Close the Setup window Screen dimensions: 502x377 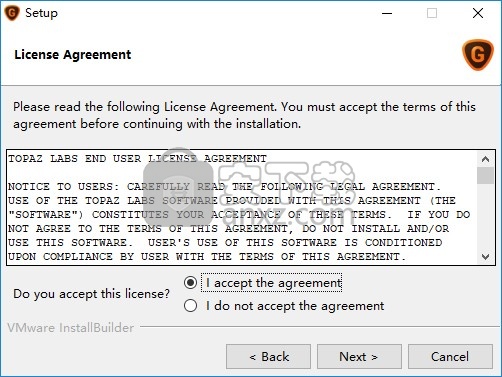478,13
